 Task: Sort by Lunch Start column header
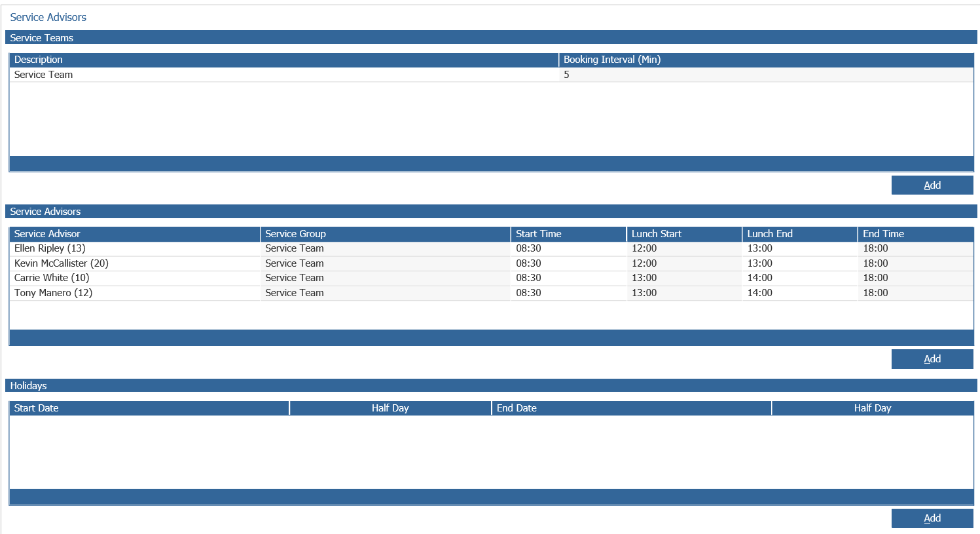(x=684, y=234)
